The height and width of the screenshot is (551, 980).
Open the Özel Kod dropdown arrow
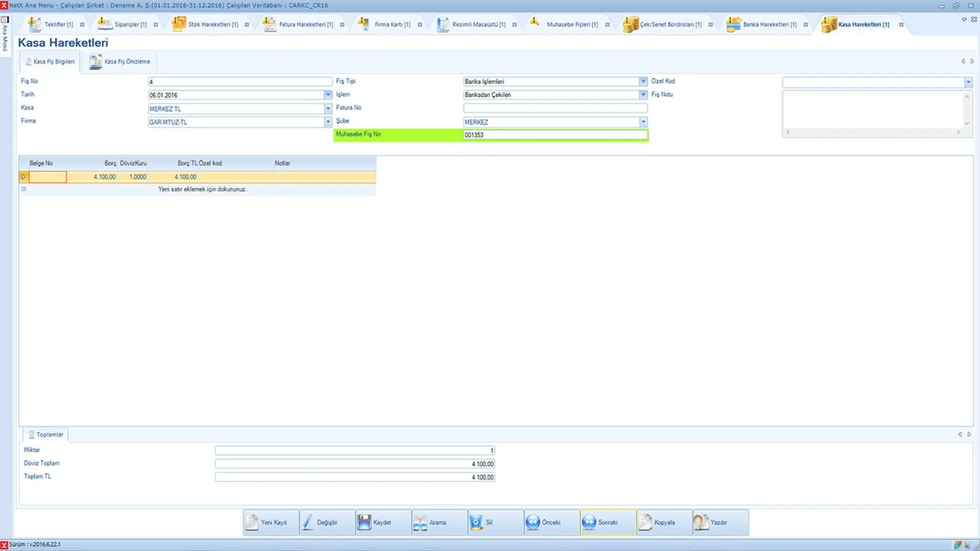(968, 82)
